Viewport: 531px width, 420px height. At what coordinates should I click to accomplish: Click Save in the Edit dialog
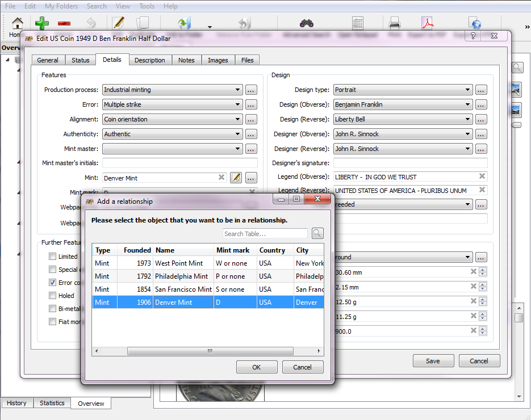click(433, 361)
